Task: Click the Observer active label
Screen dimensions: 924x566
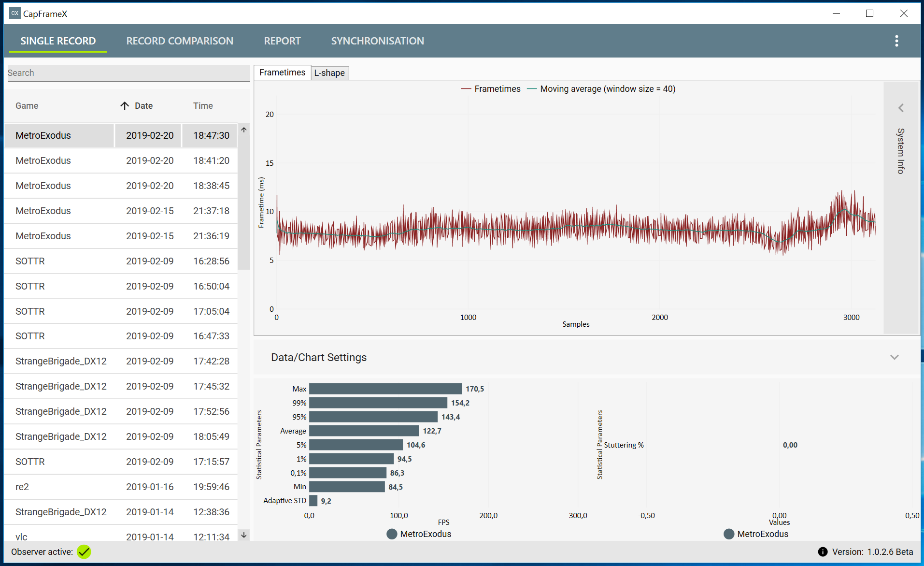Action: 42,552
